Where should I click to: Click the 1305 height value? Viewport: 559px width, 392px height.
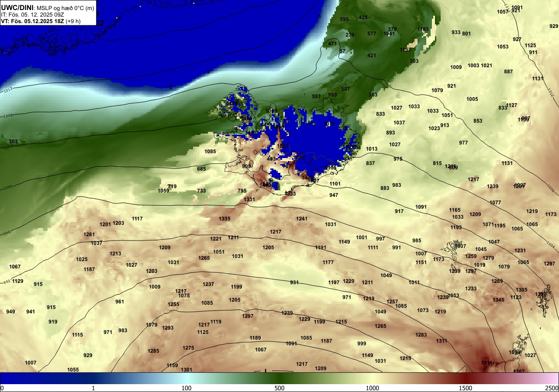[521, 290]
